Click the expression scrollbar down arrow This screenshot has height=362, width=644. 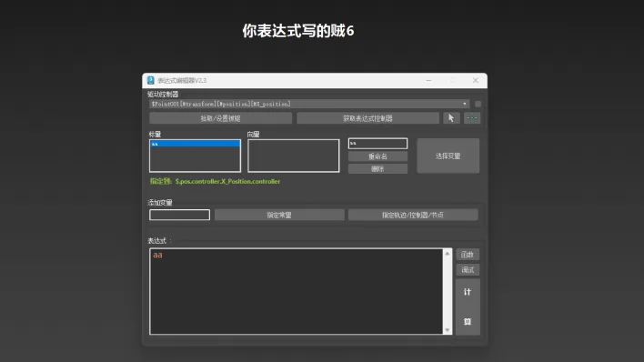tap(448, 330)
